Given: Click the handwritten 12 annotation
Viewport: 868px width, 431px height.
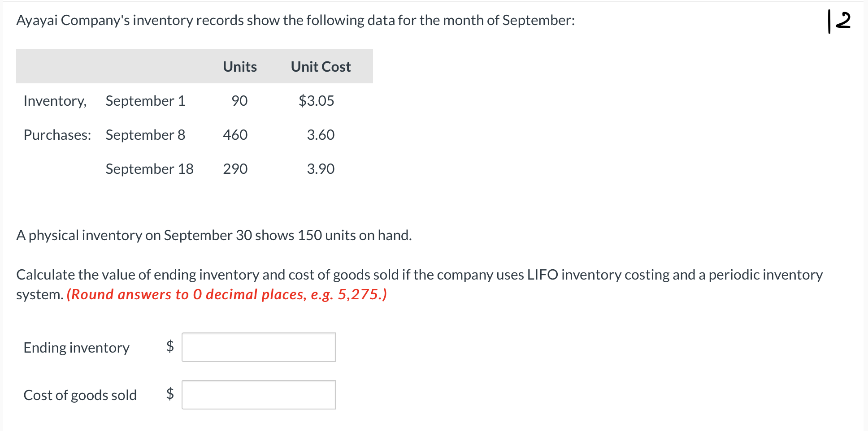Looking at the screenshot, I should point(839,21).
